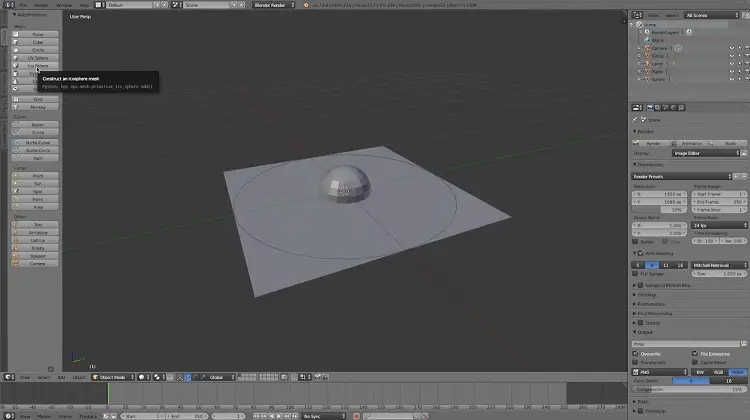Open the Marker menu in timeline
Image resolution: width=750 pixels, height=420 pixels.
point(44,417)
